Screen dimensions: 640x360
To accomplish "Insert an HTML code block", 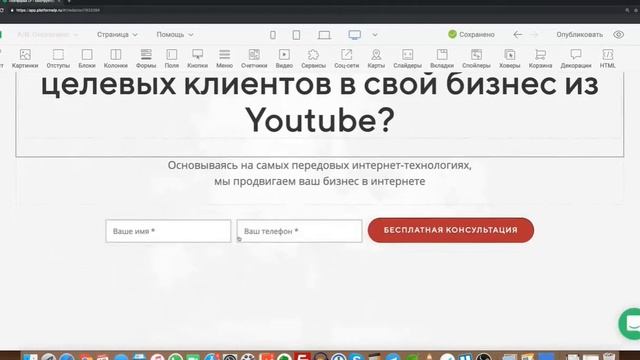I will (x=607, y=58).
